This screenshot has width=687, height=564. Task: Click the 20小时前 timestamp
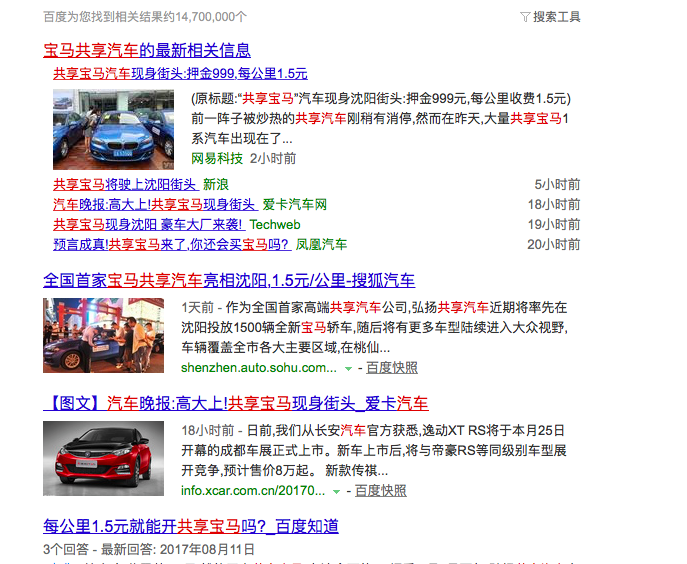coord(554,245)
